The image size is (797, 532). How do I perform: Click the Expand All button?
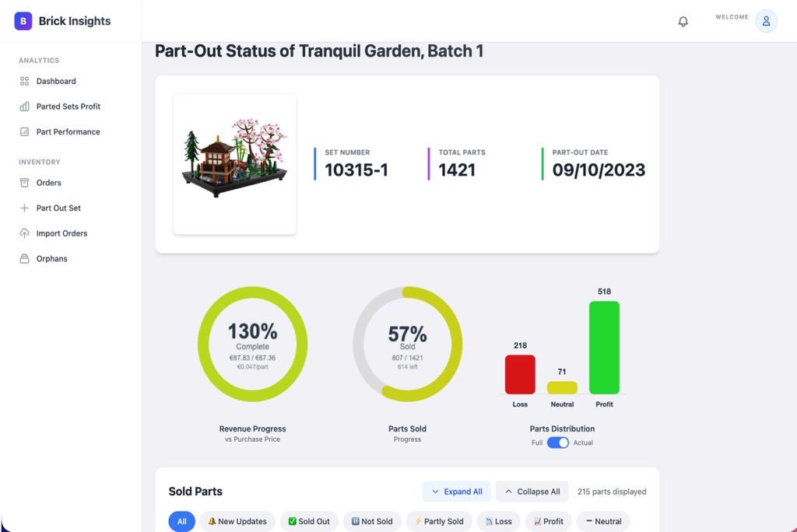456,492
